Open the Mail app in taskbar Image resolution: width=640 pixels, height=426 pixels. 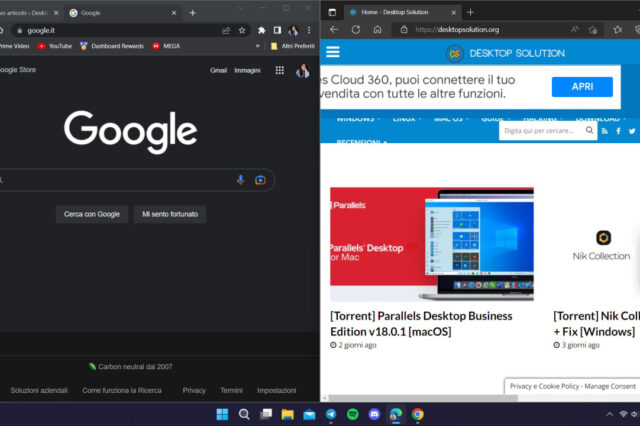click(x=309, y=415)
